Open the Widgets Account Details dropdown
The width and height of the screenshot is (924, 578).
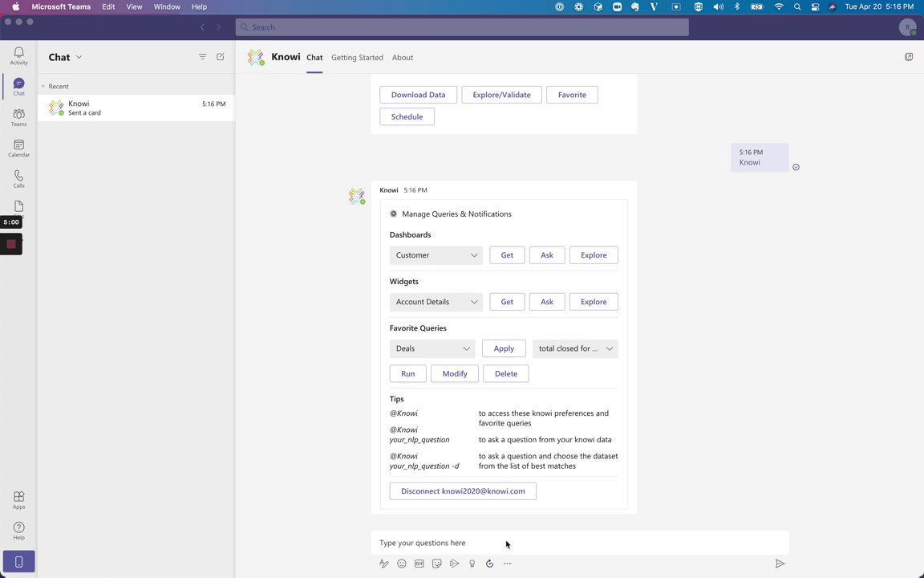436,301
